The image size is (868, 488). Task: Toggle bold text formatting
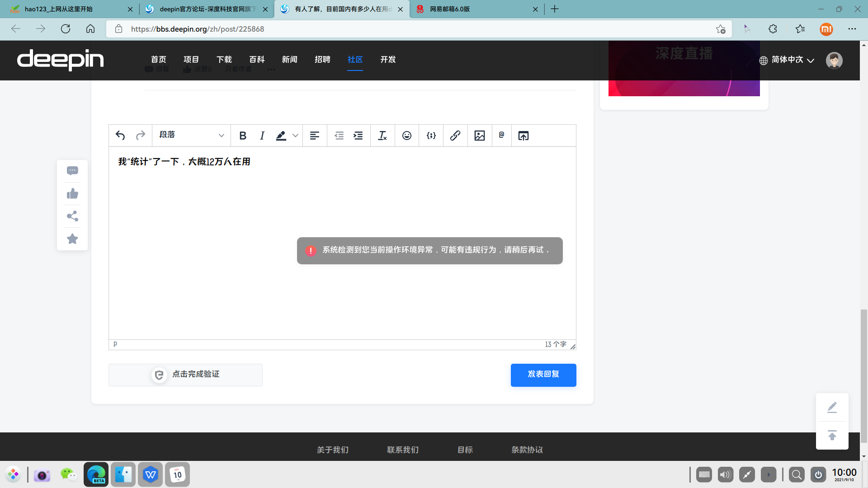coord(243,136)
